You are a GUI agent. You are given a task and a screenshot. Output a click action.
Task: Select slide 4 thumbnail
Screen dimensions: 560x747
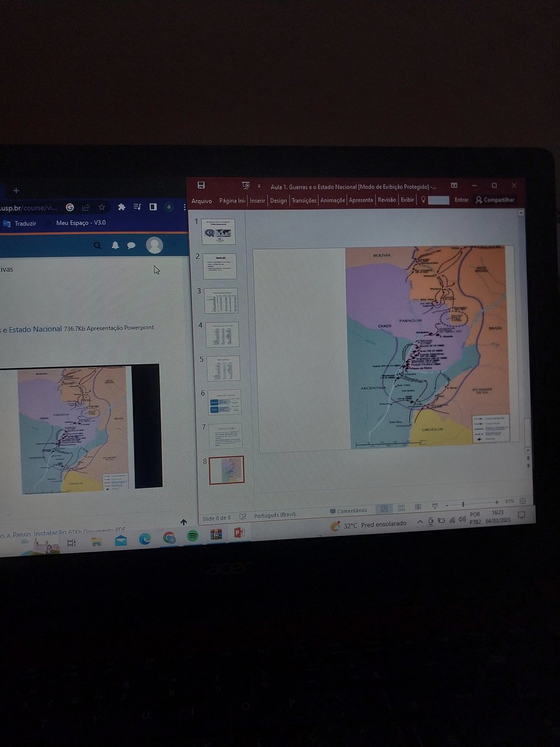click(222, 334)
